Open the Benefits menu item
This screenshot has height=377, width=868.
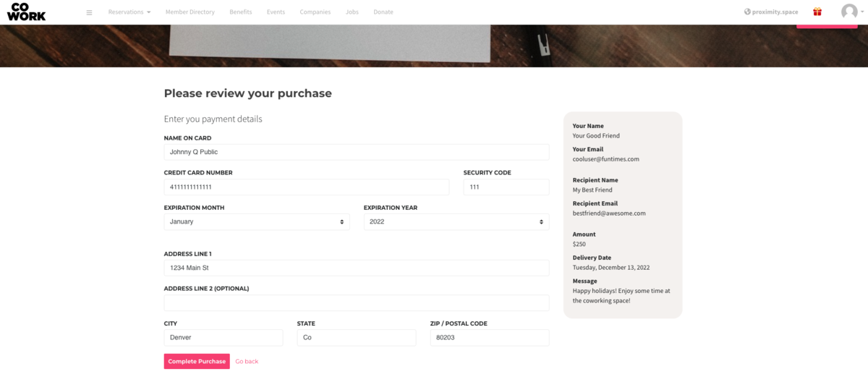(241, 12)
